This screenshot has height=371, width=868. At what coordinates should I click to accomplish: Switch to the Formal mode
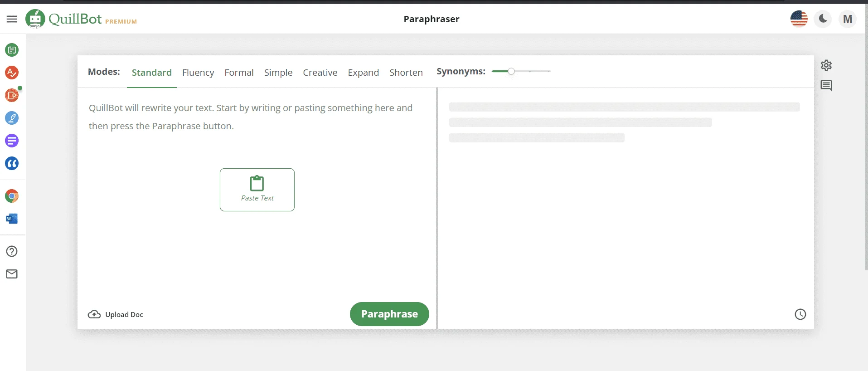[x=239, y=73]
